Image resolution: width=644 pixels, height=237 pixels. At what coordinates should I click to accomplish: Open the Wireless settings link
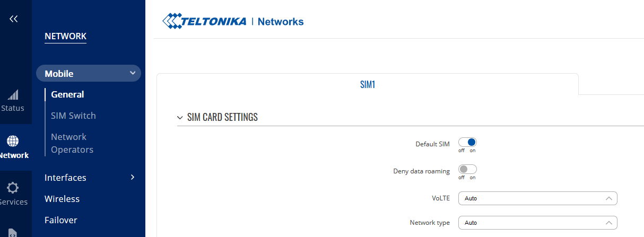tap(62, 199)
